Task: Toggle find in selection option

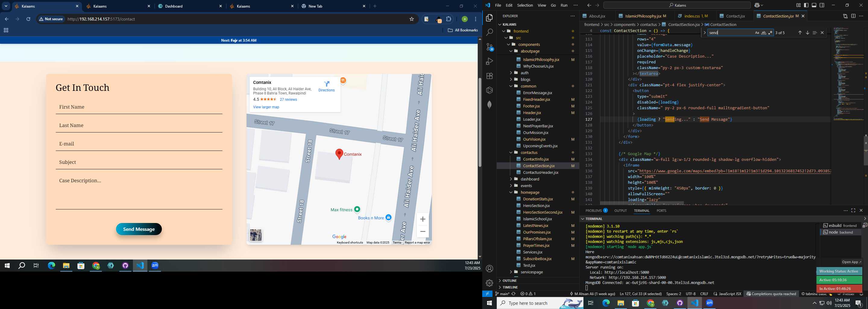Action: pos(815,33)
